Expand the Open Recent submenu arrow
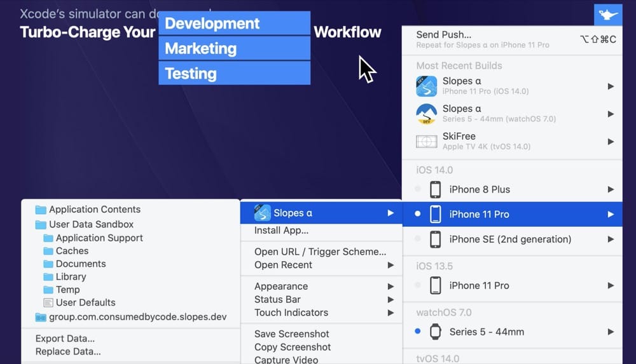Screen dimensions: 636x364 (391, 265)
